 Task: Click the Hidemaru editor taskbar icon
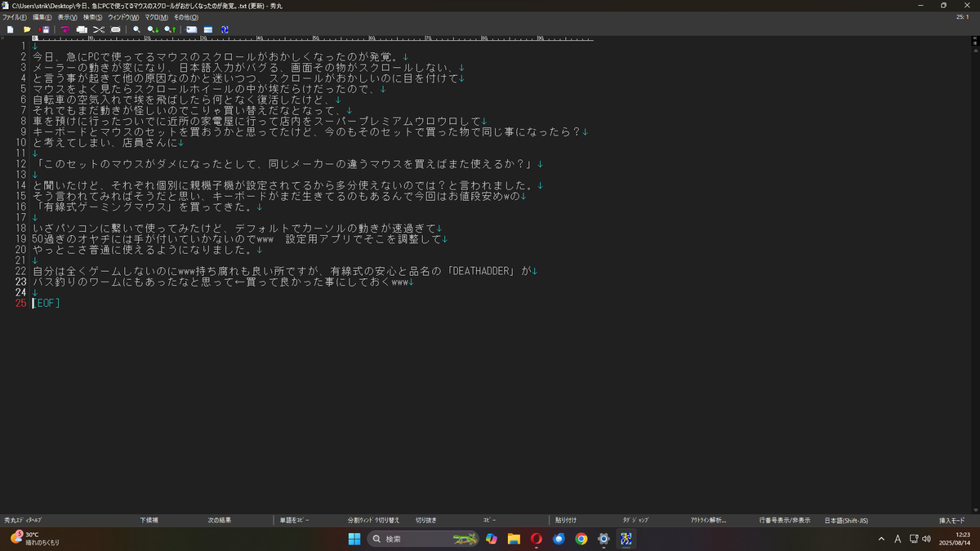point(626,539)
